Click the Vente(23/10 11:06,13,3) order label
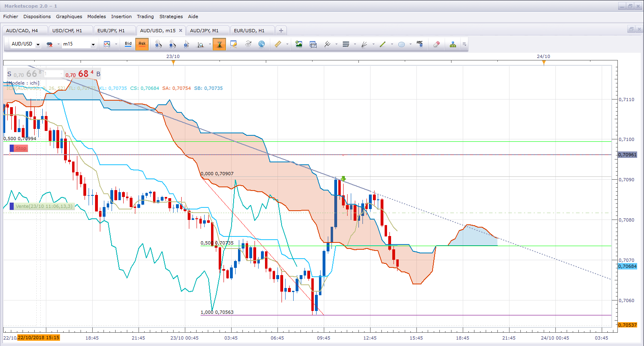Screen dimensions: 644x346 click(42, 207)
